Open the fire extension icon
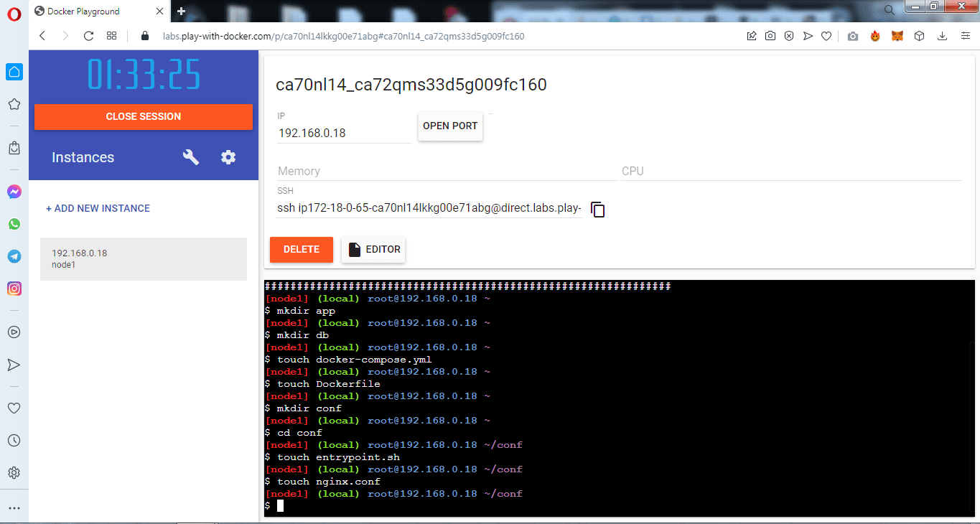 pos(875,36)
